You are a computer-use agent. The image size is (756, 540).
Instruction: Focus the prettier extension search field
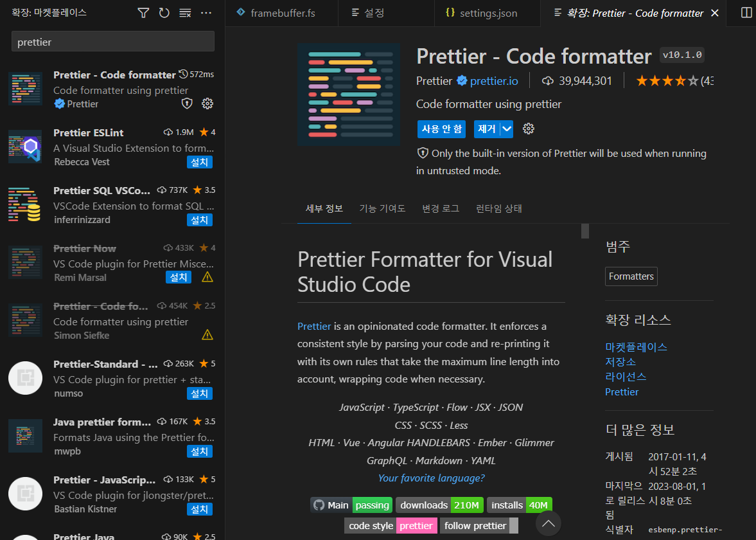click(113, 42)
